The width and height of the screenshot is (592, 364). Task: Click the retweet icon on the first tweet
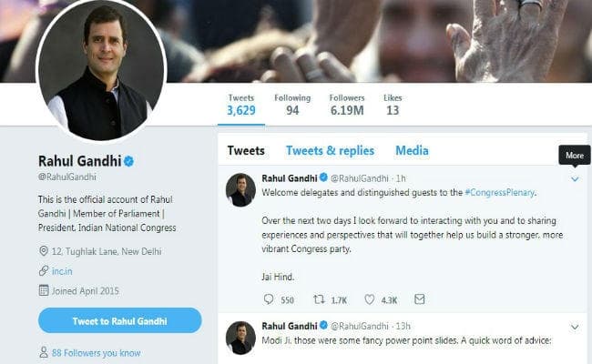[319, 298]
